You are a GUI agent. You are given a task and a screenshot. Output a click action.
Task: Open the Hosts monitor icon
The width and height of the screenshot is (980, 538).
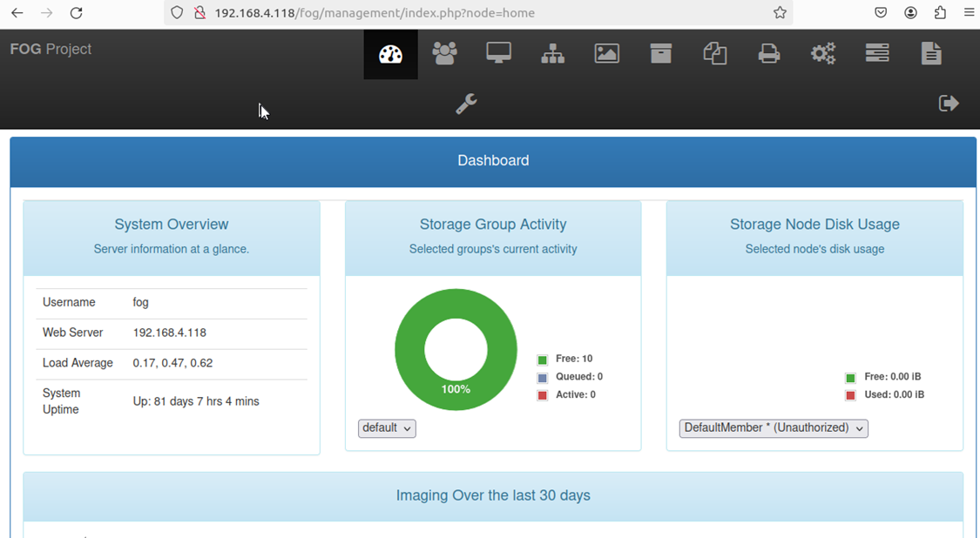tap(499, 53)
